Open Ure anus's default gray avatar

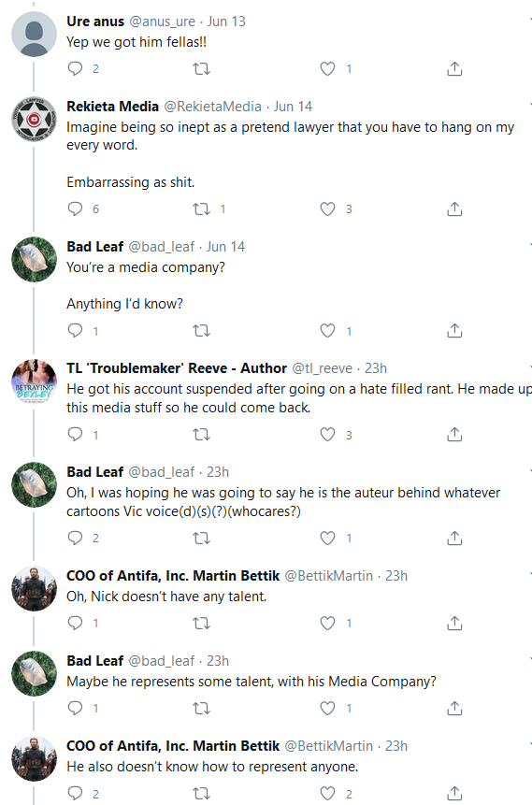34,34
